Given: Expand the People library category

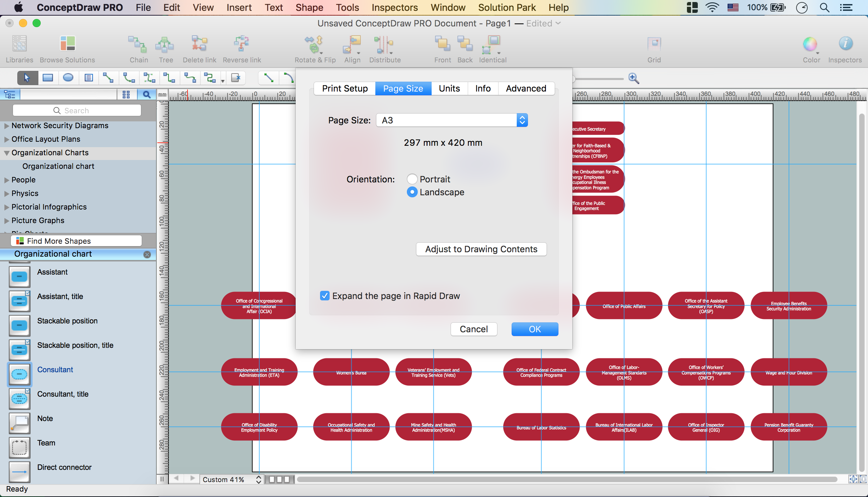Looking at the screenshot, I should coord(6,180).
